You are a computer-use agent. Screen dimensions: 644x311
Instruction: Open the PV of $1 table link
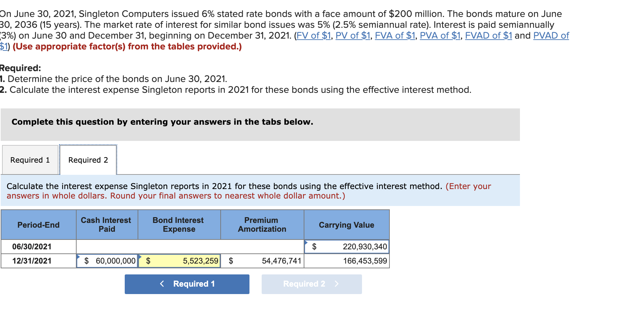click(353, 35)
